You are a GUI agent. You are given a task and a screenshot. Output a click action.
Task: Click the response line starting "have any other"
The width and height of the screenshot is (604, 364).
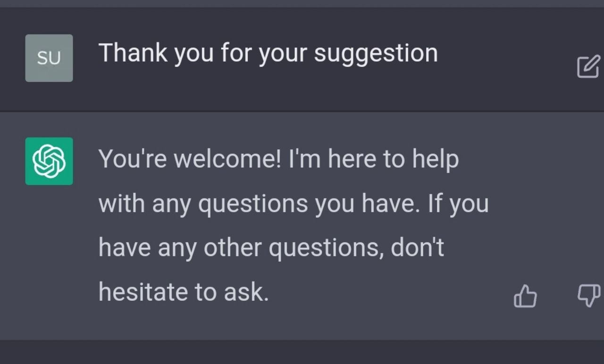(x=271, y=248)
